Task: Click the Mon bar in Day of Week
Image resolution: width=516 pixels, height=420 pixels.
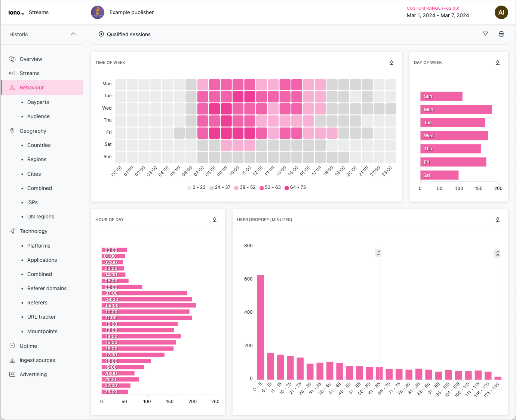Action: (456, 110)
